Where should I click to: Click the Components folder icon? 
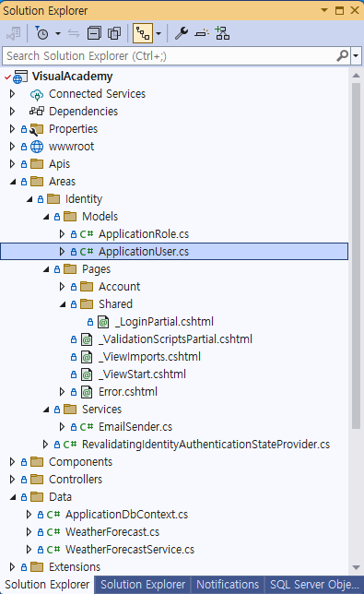pos(37,461)
